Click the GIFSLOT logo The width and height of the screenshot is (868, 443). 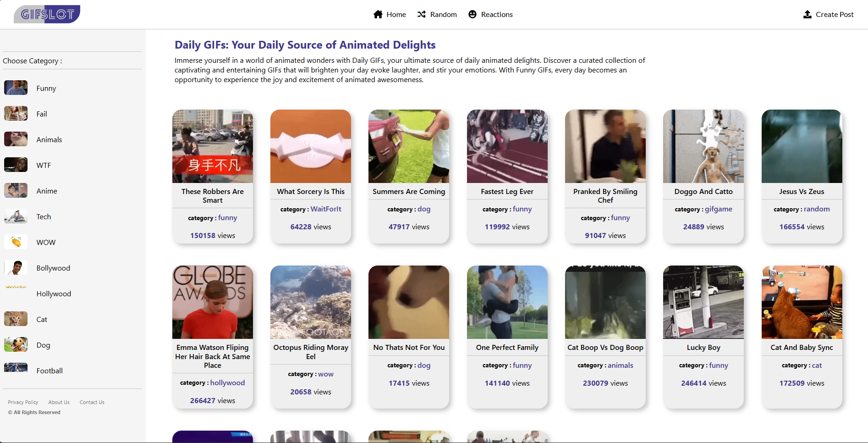pyautogui.click(x=47, y=14)
